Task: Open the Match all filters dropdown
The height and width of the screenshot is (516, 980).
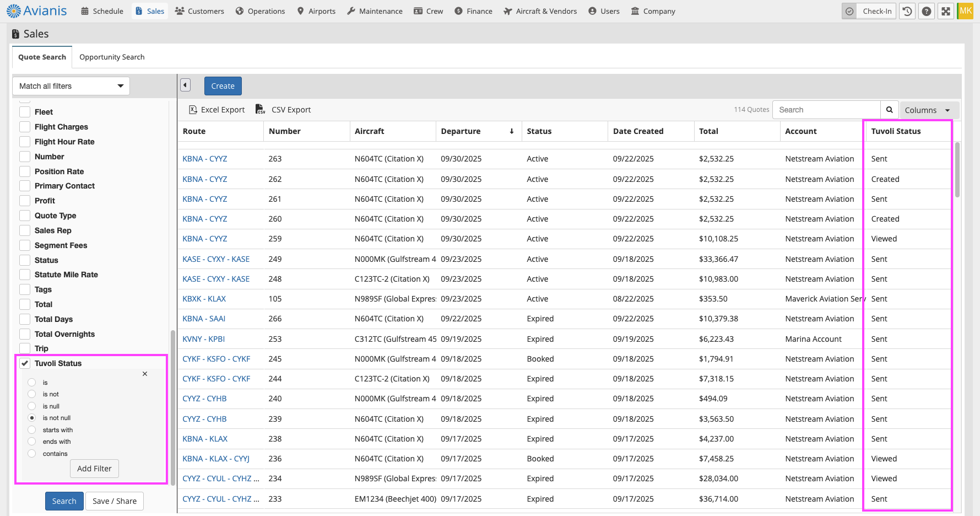Action: tap(71, 86)
